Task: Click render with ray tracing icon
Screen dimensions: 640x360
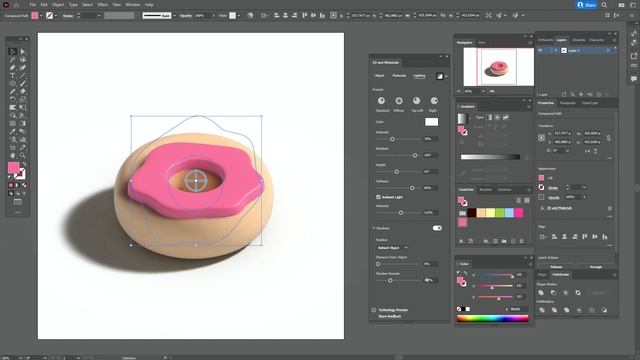Action: [x=439, y=76]
